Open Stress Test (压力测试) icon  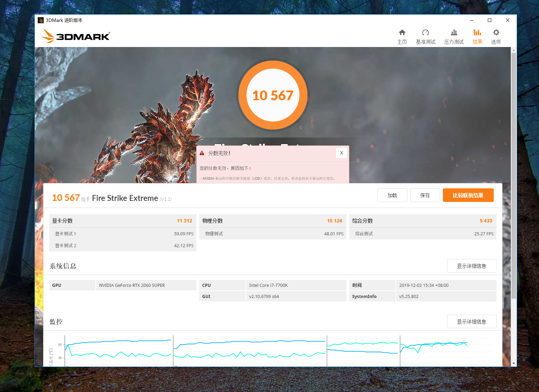point(454,33)
